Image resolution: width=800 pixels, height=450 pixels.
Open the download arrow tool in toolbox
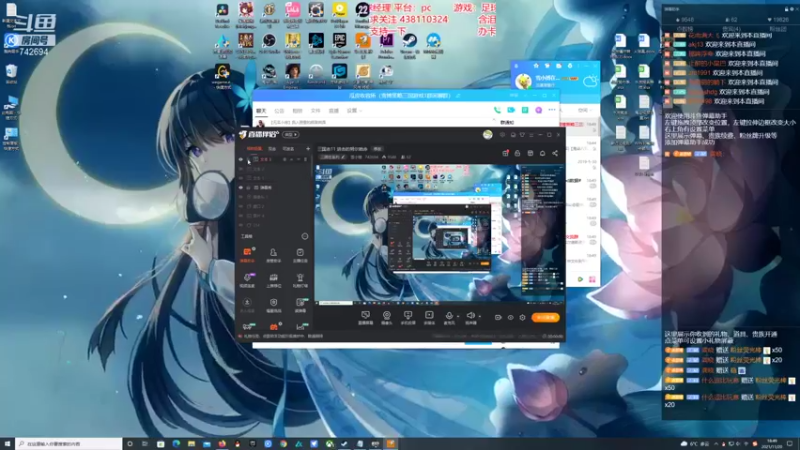247,303
